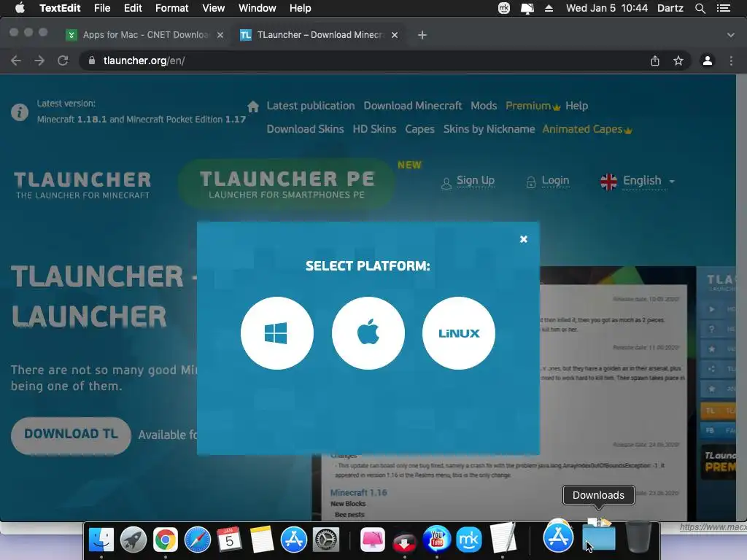Open a new browser tab

(x=422, y=35)
